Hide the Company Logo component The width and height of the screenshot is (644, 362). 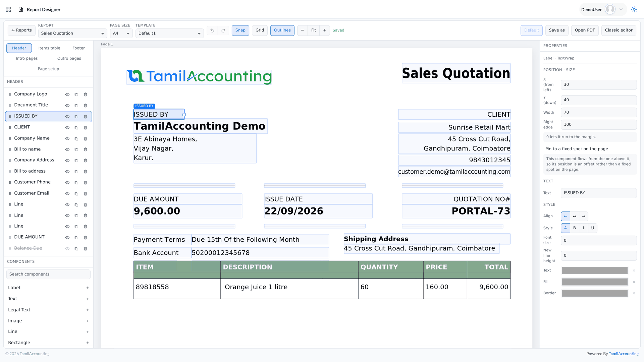[67, 95]
